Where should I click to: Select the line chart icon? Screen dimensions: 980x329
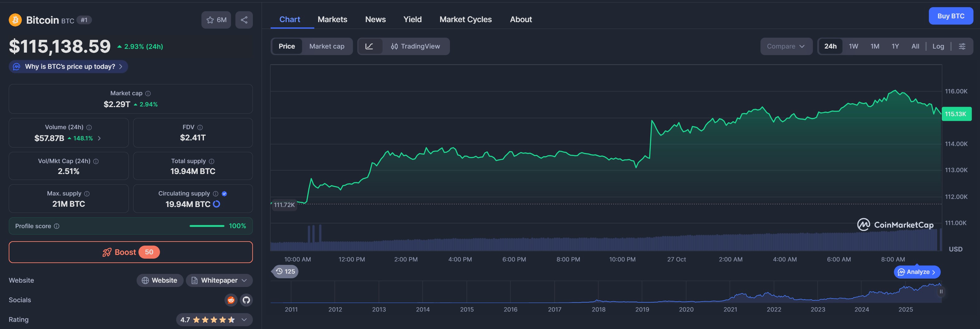pos(370,46)
